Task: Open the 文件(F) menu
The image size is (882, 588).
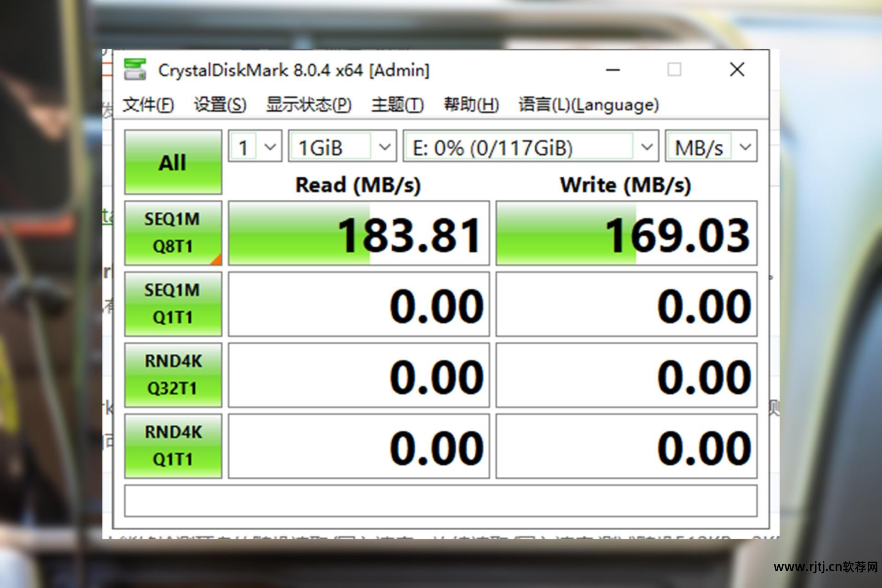Action: click(148, 105)
